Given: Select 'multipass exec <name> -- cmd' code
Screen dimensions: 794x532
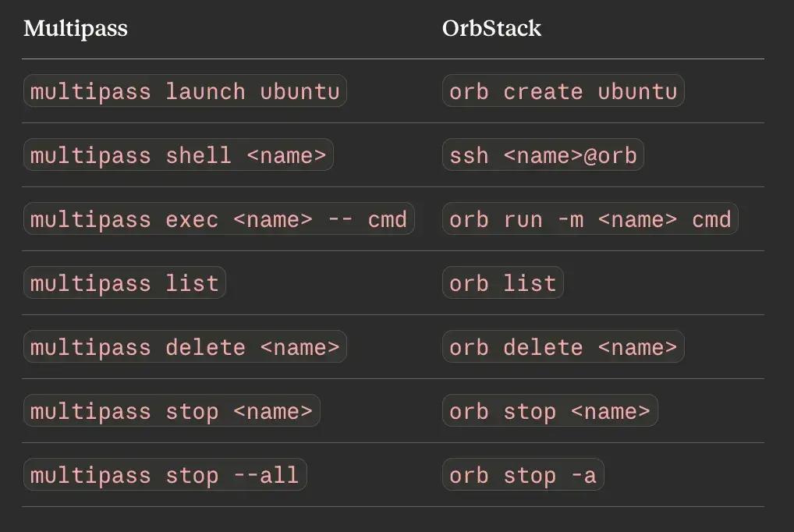Looking at the screenshot, I should [218, 219].
